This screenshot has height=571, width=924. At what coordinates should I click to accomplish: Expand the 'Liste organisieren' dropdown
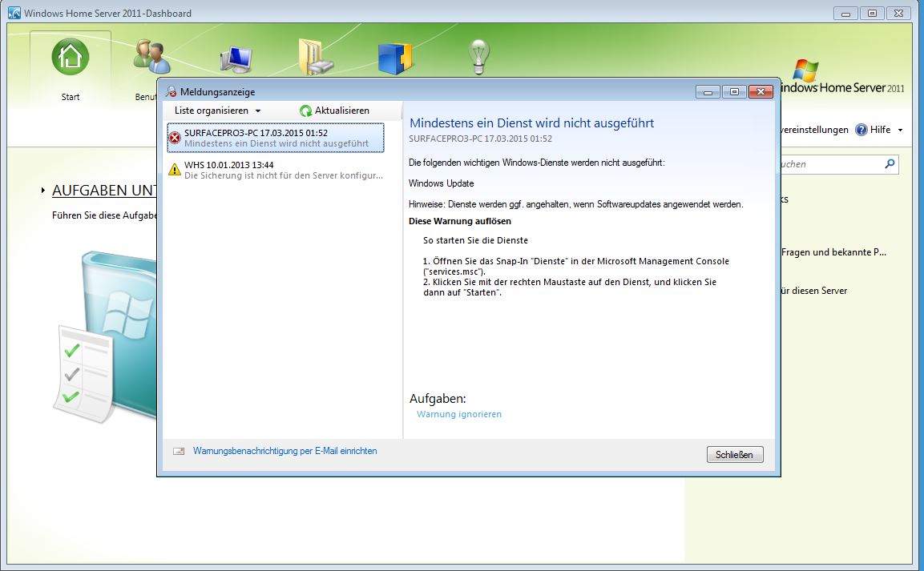pos(217,111)
